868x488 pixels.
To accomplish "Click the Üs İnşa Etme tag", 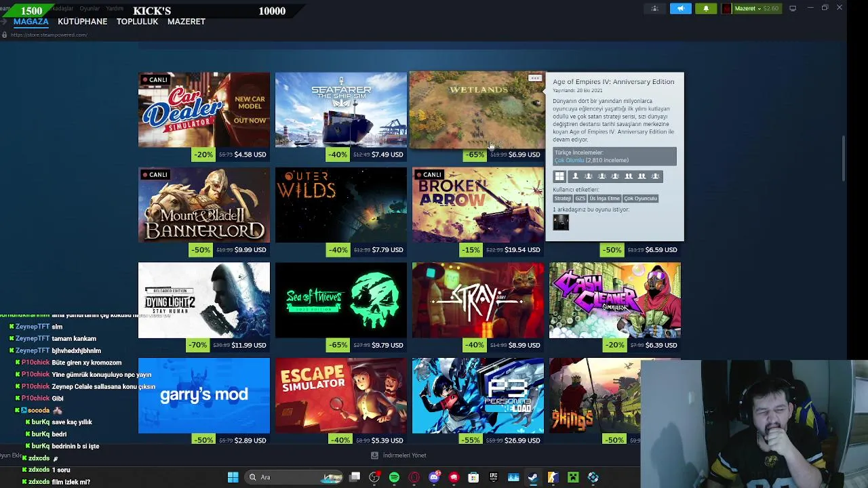I will click(x=604, y=199).
